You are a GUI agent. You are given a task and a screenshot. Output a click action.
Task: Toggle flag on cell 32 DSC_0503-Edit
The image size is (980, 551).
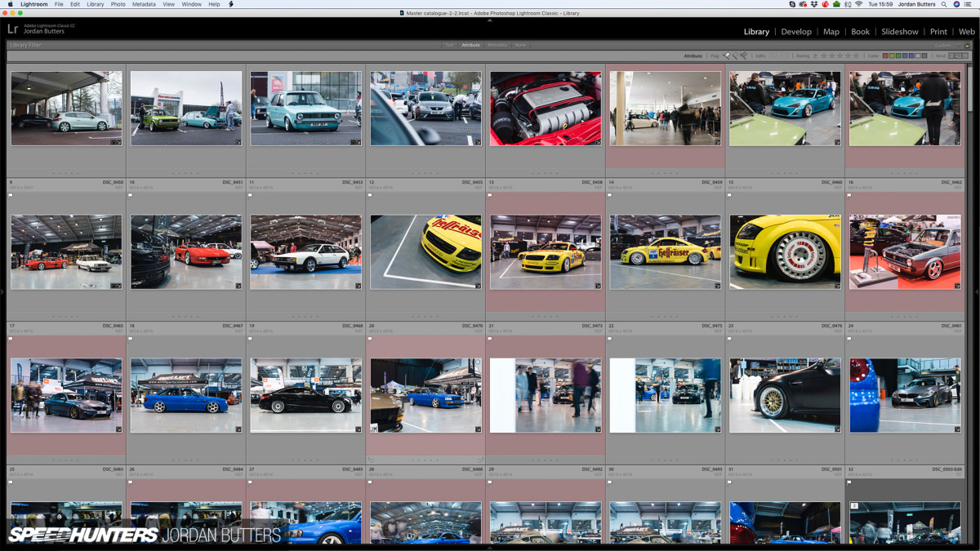point(849,482)
